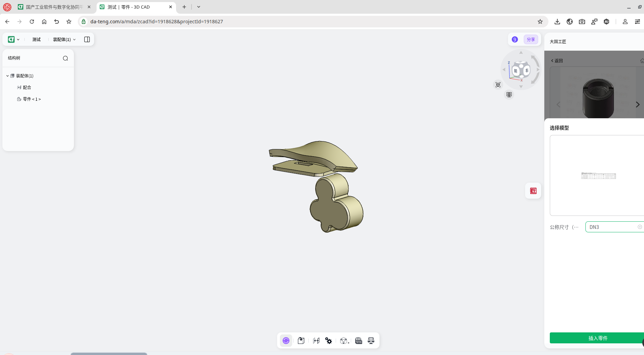Screen dimensions: 644x355
Task: Click the red parts library panel icon
Action: point(533,191)
